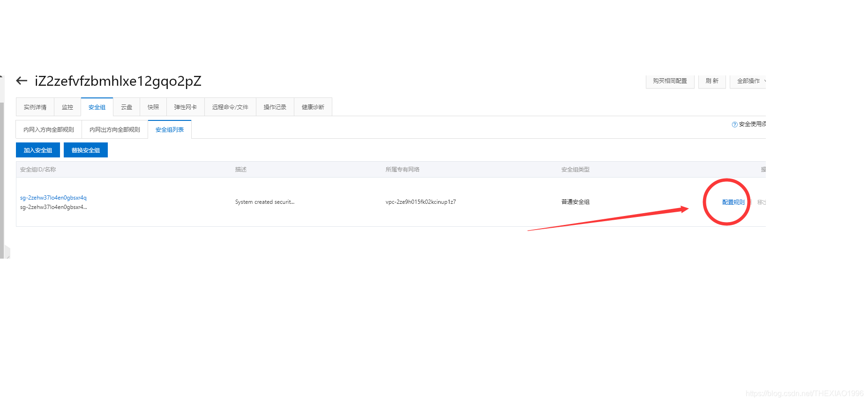
Task: Switch to 远程命令/文件 tab
Action: [230, 107]
